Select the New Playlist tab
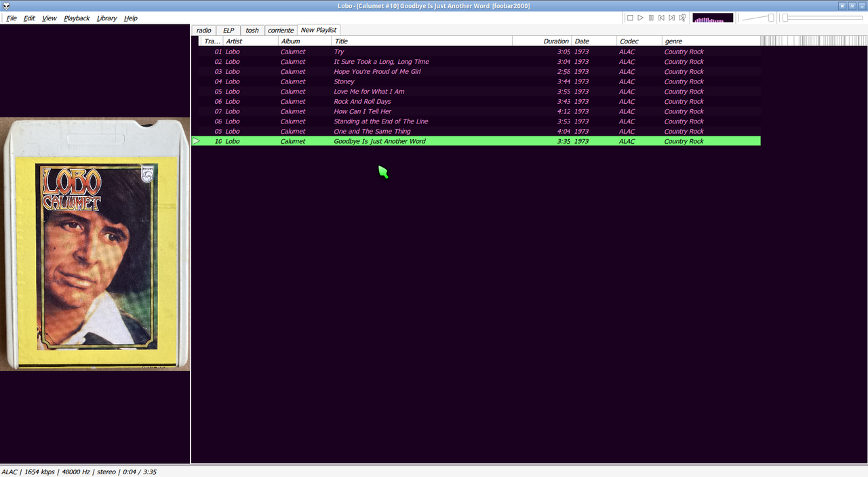 click(x=319, y=30)
